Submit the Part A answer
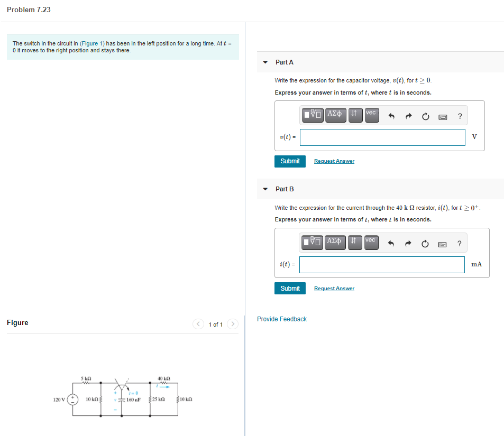 (289, 161)
